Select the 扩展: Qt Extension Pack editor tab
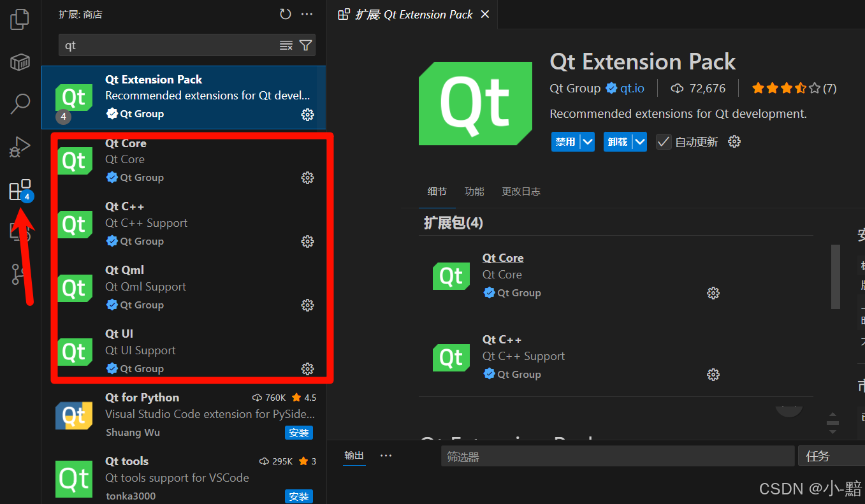This screenshot has height=504, width=865. tap(414, 14)
